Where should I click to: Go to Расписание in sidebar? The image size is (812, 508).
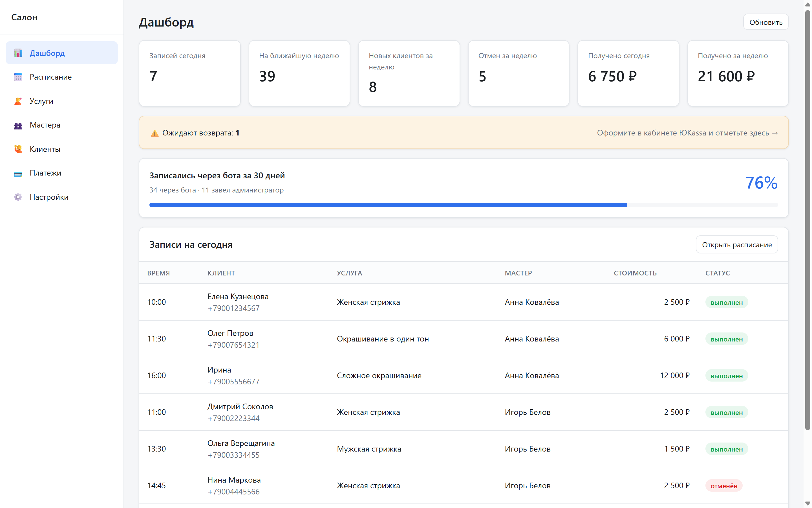[x=62, y=77]
